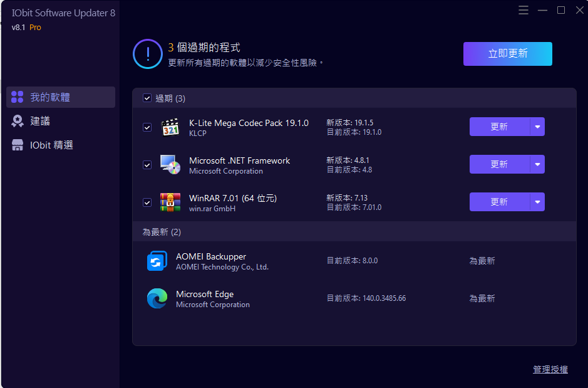The height and width of the screenshot is (388, 588).
Task: Switch to the 建議 section
Action: 61,121
